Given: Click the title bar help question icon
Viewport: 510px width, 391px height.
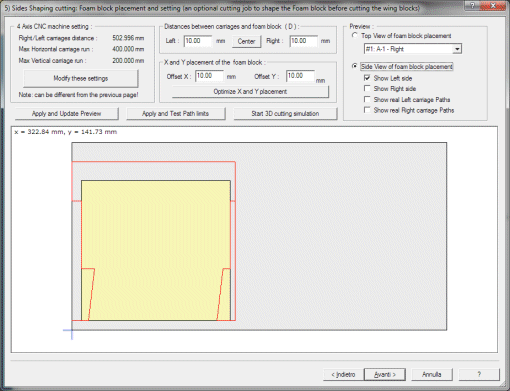Looking at the screenshot, I should coord(472,5).
